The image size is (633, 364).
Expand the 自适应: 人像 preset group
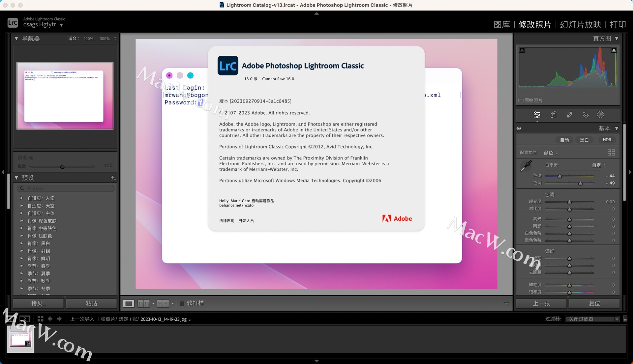22,198
